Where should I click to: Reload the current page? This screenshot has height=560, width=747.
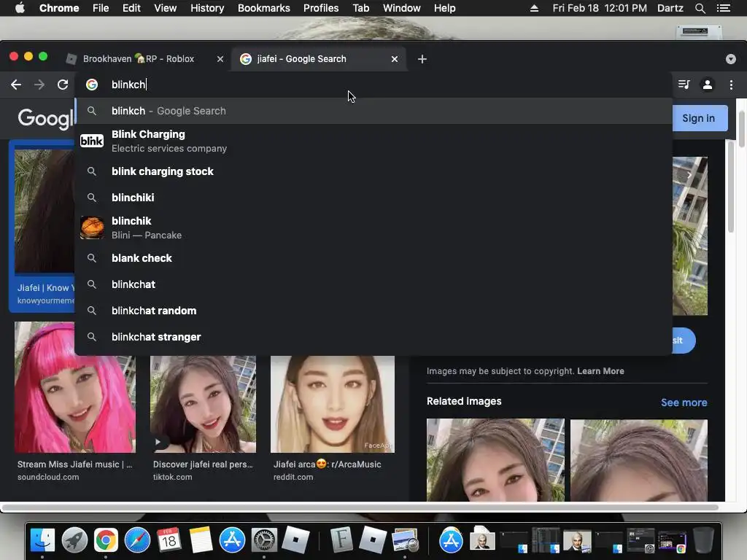pyautogui.click(x=63, y=85)
